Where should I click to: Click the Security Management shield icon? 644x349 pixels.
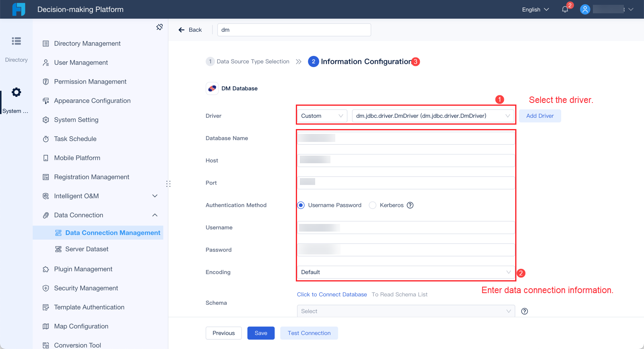(46, 288)
